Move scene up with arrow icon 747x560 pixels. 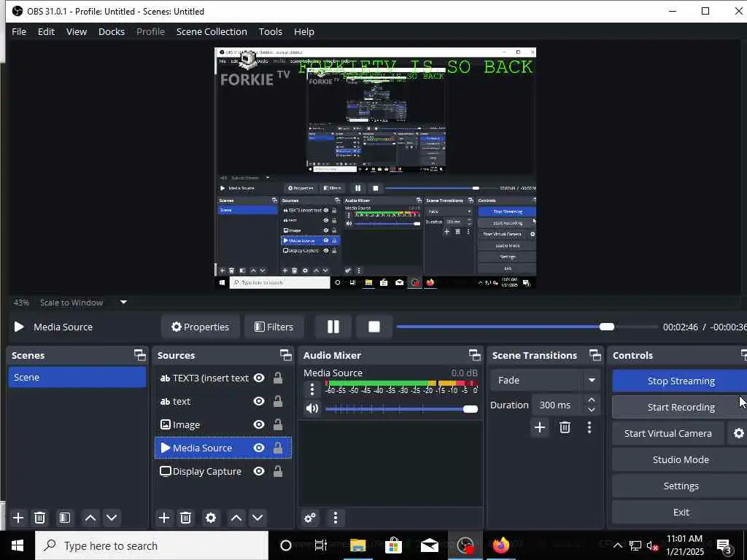90,518
